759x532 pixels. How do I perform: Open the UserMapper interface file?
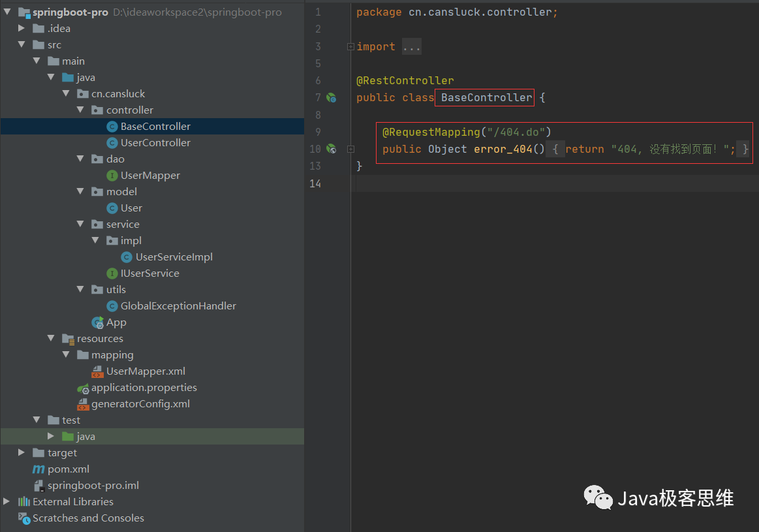(x=150, y=176)
